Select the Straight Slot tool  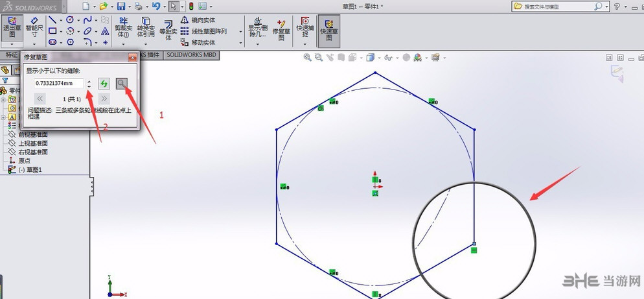click(x=52, y=42)
